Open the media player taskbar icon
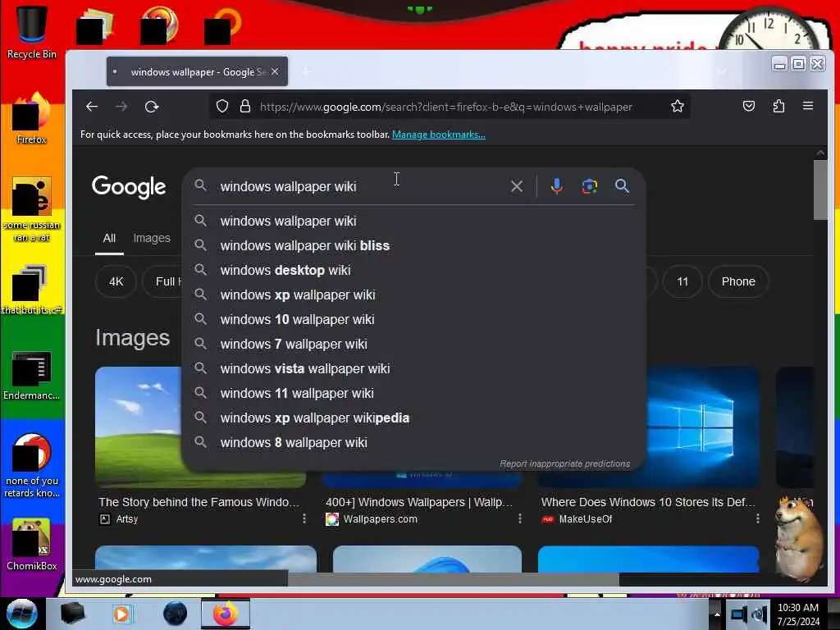840x630 pixels. click(x=123, y=614)
